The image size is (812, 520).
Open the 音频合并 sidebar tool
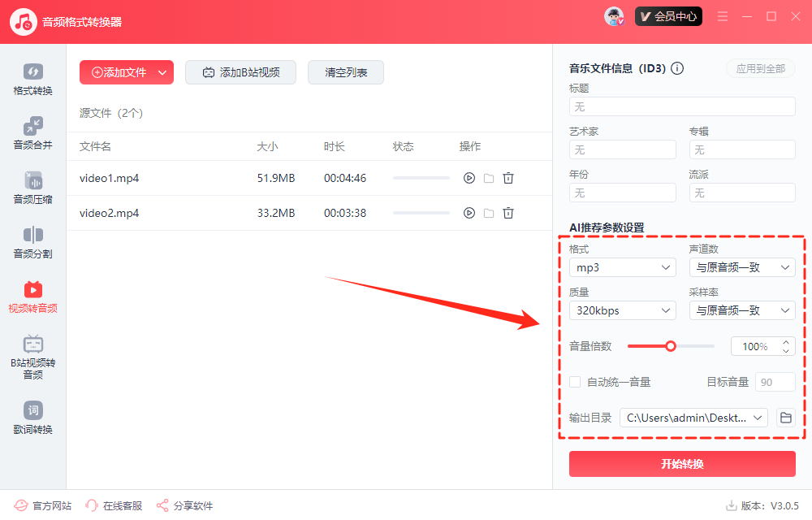(32, 133)
